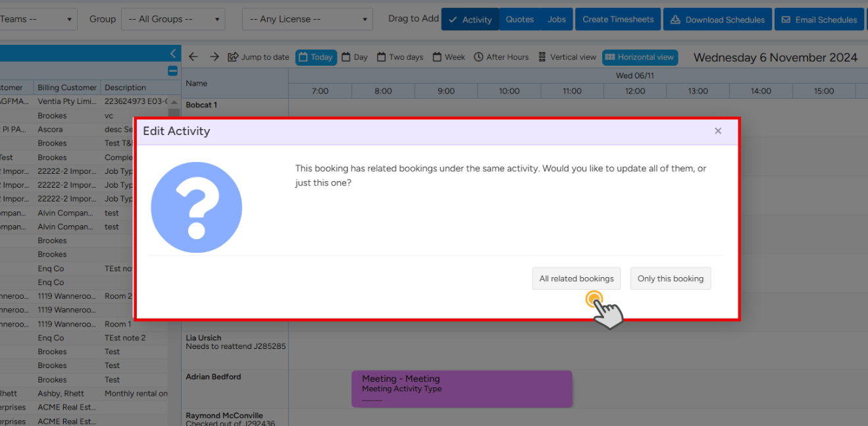Click the blue minus collapse icon
This screenshot has width=868, height=426.
click(x=172, y=71)
